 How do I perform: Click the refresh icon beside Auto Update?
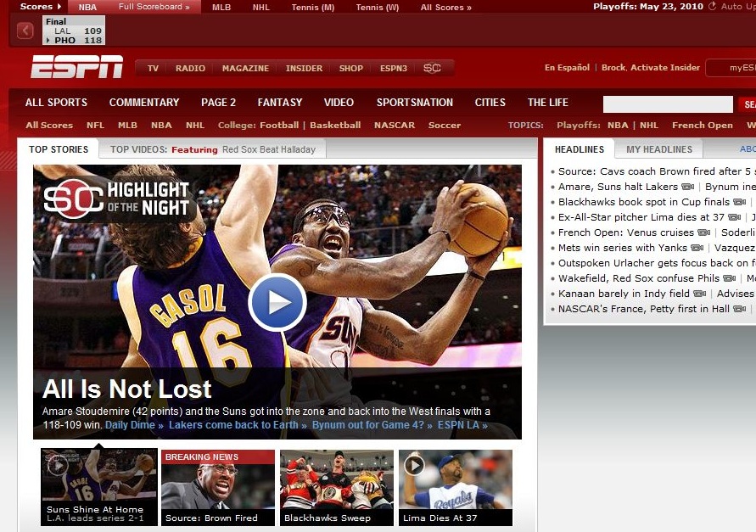pyautogui.click(x=712, y=6)
